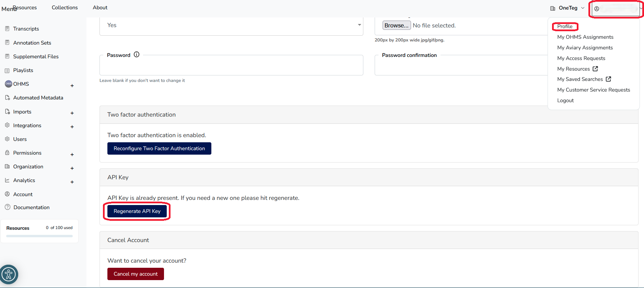Open the OneTeg organization dropdown
This screenshot has height=288, width=644.
[568, 8]
